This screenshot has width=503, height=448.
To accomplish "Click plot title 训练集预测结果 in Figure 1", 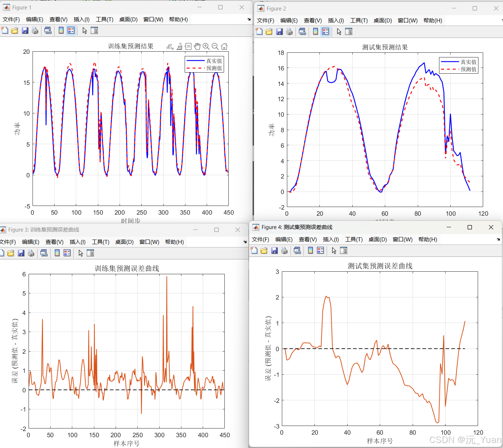I will 131,46.
